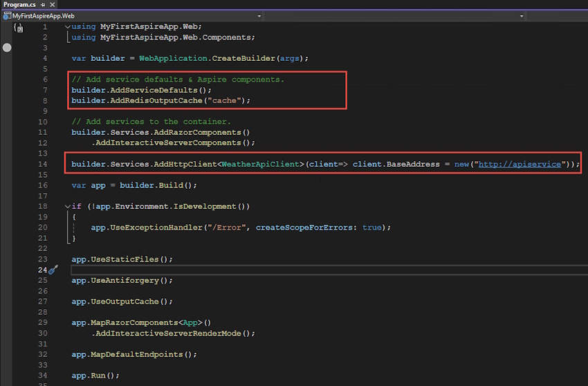The height and width of the screenshot is (386, 588).
Task: Click the comment 'Add service defaults & Aspire components.'
Action: pyautogui.click(x=178, y=80)
